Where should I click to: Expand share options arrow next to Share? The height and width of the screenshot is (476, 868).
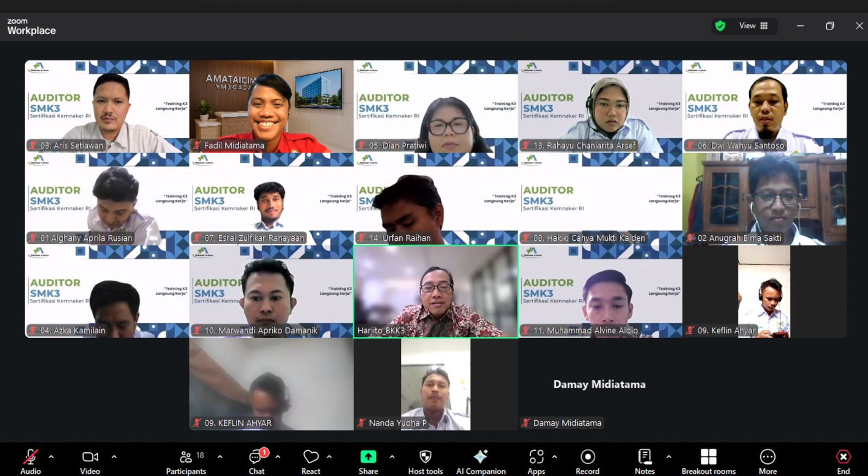pyautogui.click(x=392, y=457)
